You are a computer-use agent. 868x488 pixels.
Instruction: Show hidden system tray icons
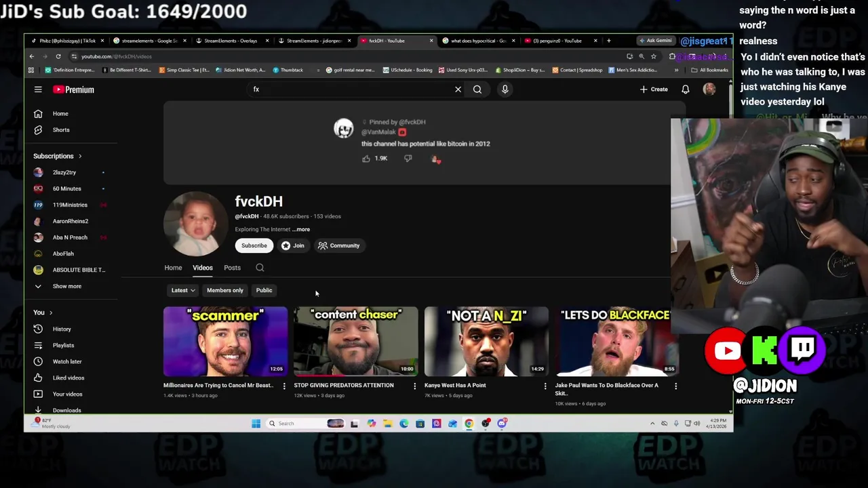pos(652,424)
